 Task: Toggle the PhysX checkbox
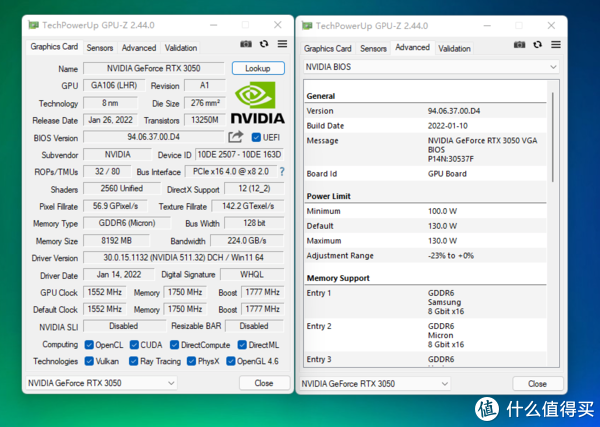click(191, 361)
